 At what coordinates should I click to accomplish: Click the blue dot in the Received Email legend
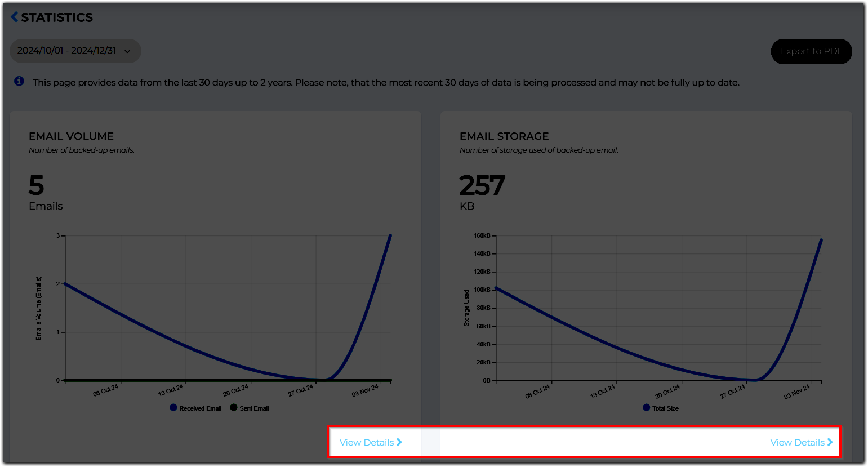click(172, 407)
